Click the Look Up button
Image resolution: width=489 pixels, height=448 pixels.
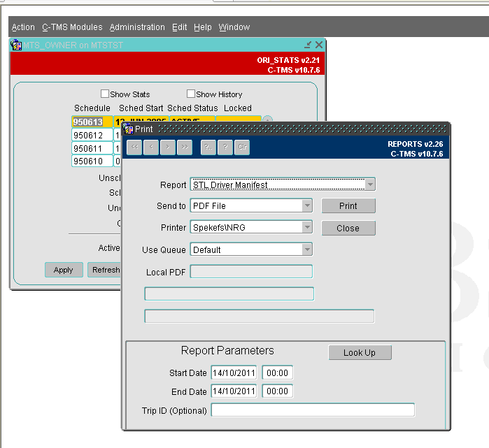point(360,353)
